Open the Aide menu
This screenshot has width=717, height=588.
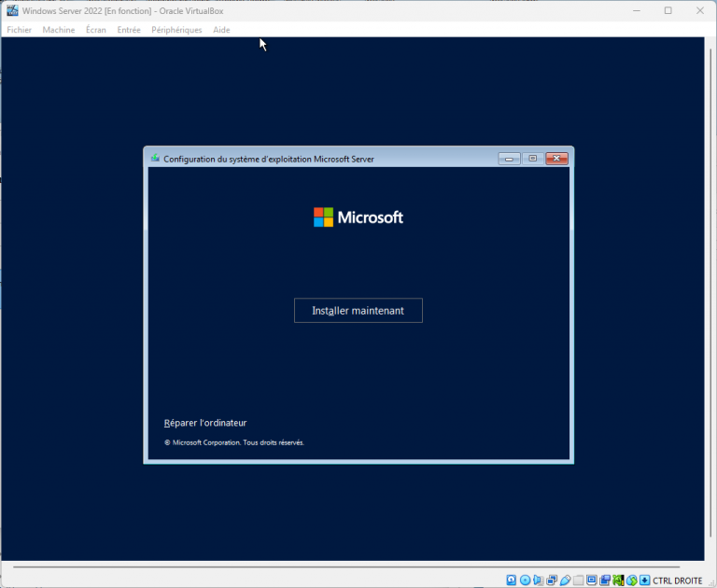(221, 30)
